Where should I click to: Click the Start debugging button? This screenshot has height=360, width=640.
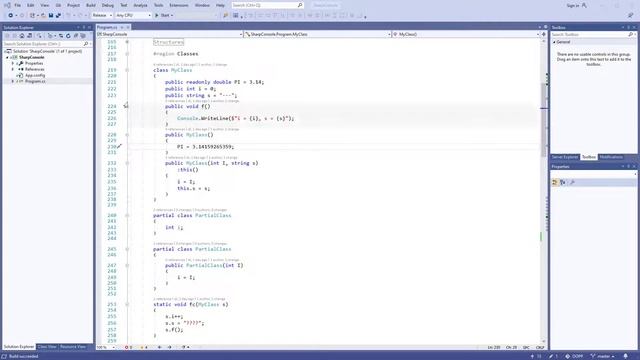pos(163,16)
